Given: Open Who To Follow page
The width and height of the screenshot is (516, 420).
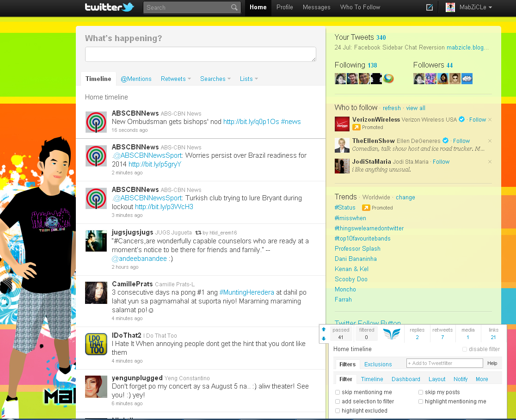Looking at the screenshot, I should (360, 7).
